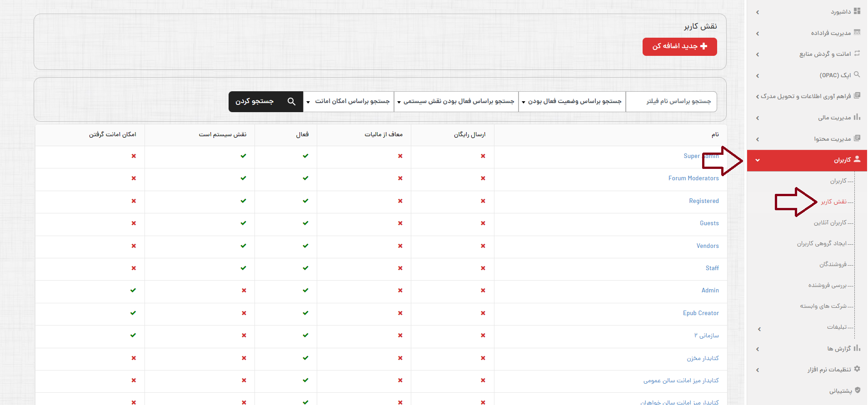Screen dimensions: 868x405
Task: Click the support shield icon
Action: coord(858,390)
